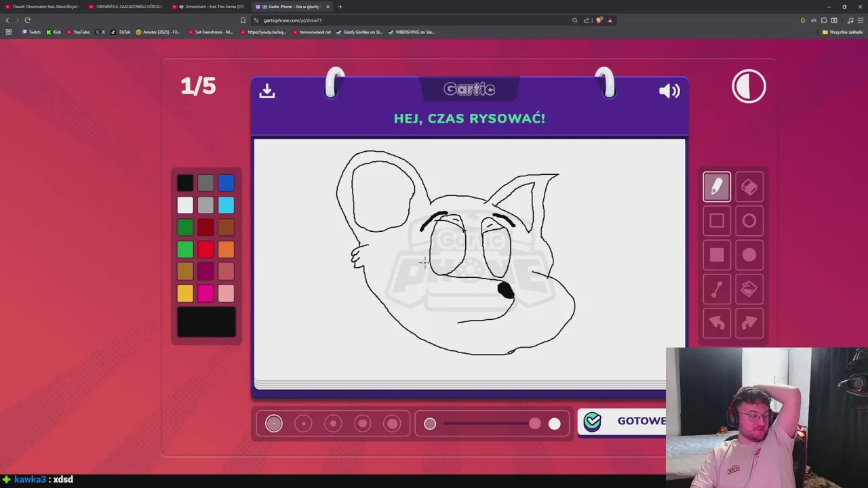Pick the middle brush size
Viewport: 868px width, 488px height.
coord(333,424)
